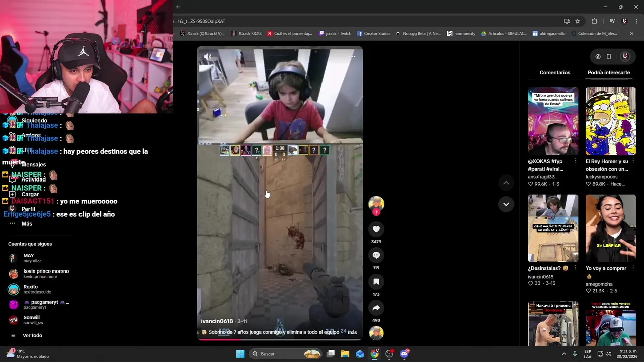This screenshot has width=644, height=362.
Task: Follow ivancin0618 via red plus badge
Action: tap(376, 212)
